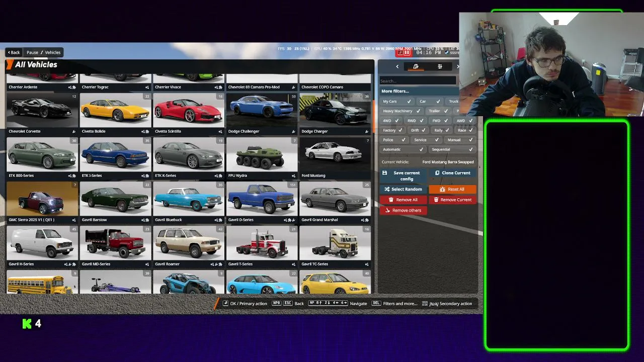644x362 pixels.
Task: Select the yellow Civetta Bolide thumbnail
Action: pyautogui.click(x=115, y=111)
